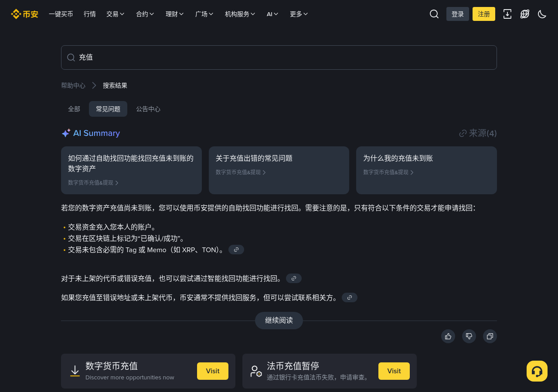The width and height of the screenshot is (558, 392).
Task: Click the AI Summary sparkle icon
Action: coord(66,133)
